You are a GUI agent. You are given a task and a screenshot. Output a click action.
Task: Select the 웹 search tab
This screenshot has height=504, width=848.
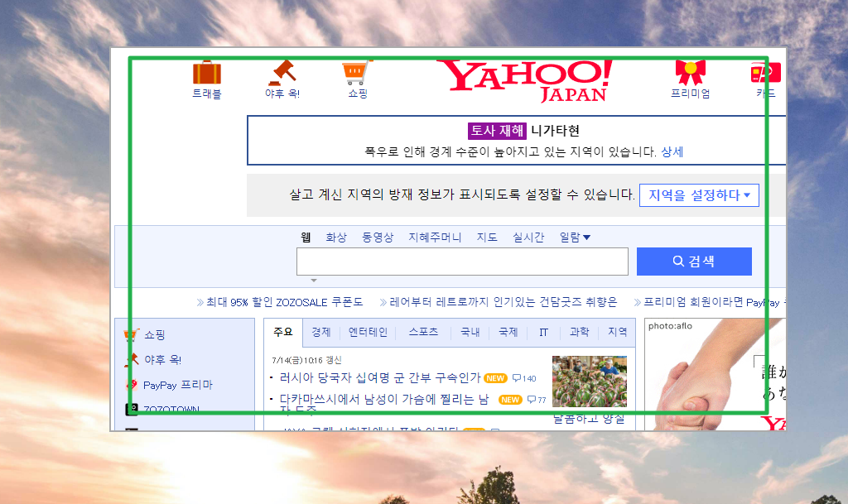[306, 238]
